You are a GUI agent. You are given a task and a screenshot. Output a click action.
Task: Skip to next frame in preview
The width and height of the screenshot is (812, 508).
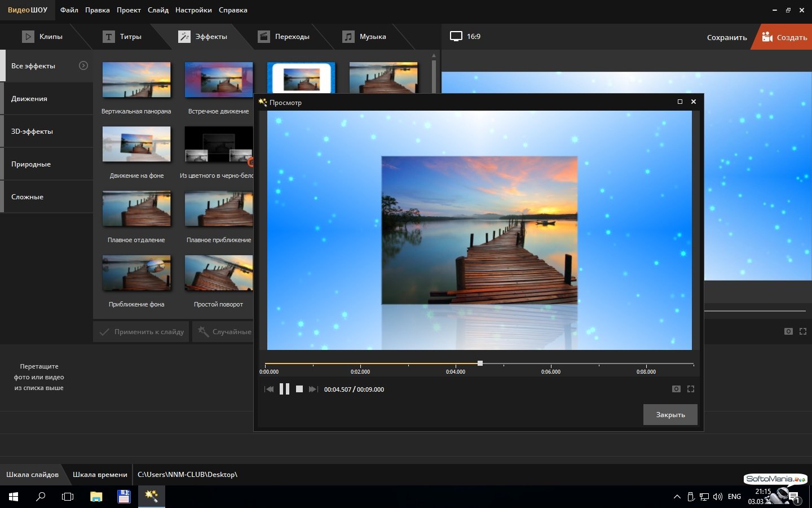click(x=314, y=389)
